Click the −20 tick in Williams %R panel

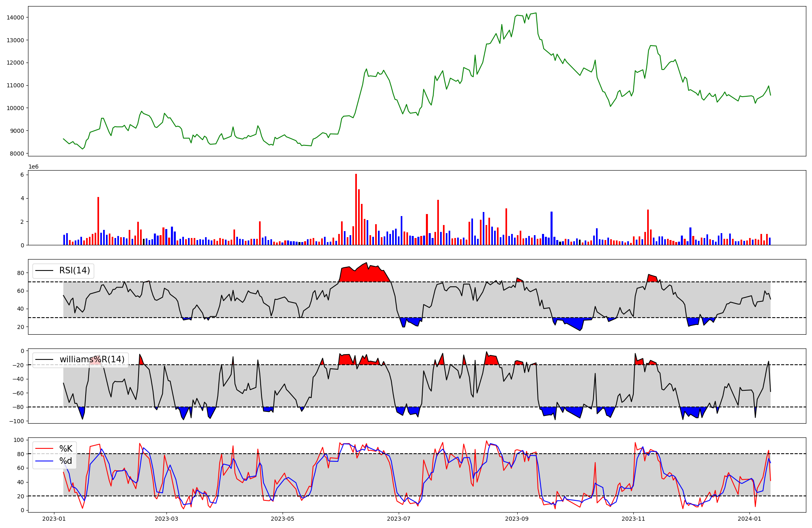[x=17, y=365]
